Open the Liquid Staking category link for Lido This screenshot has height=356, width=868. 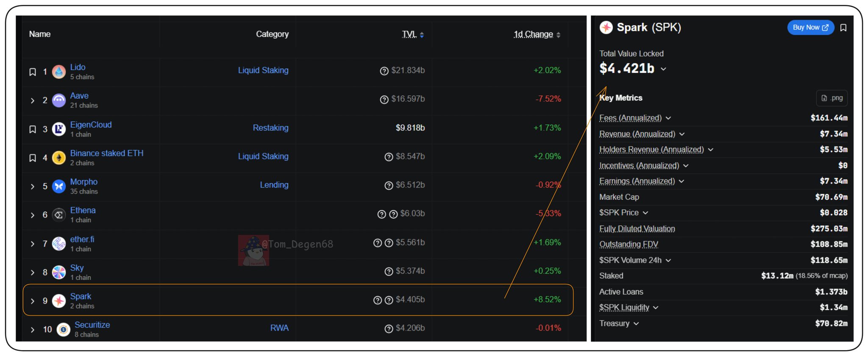click(x=263, y=70)
